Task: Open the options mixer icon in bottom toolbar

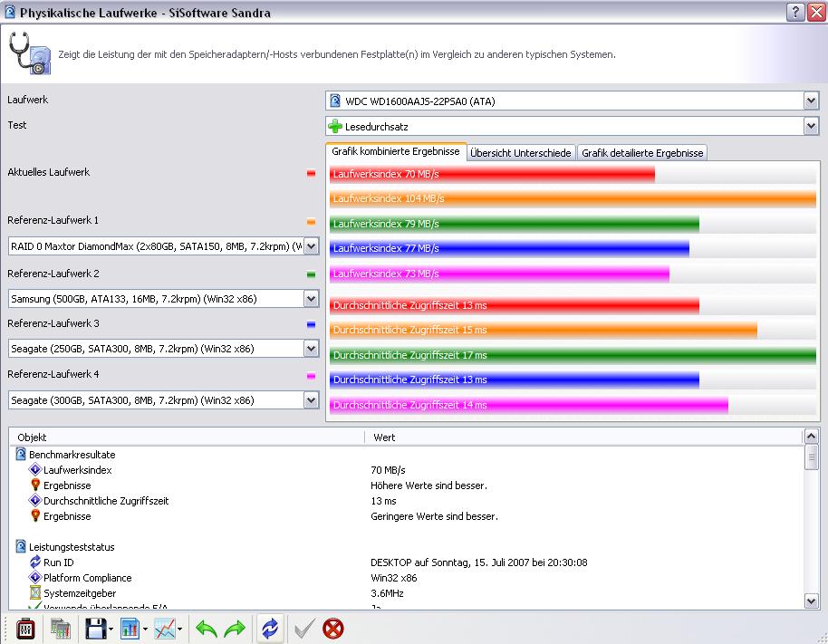Action: (x=25, y=629)
